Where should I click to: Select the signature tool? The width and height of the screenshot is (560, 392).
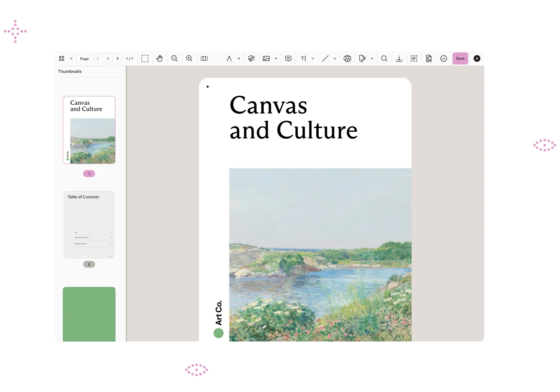pyautogui.click(x=251, y=58)
